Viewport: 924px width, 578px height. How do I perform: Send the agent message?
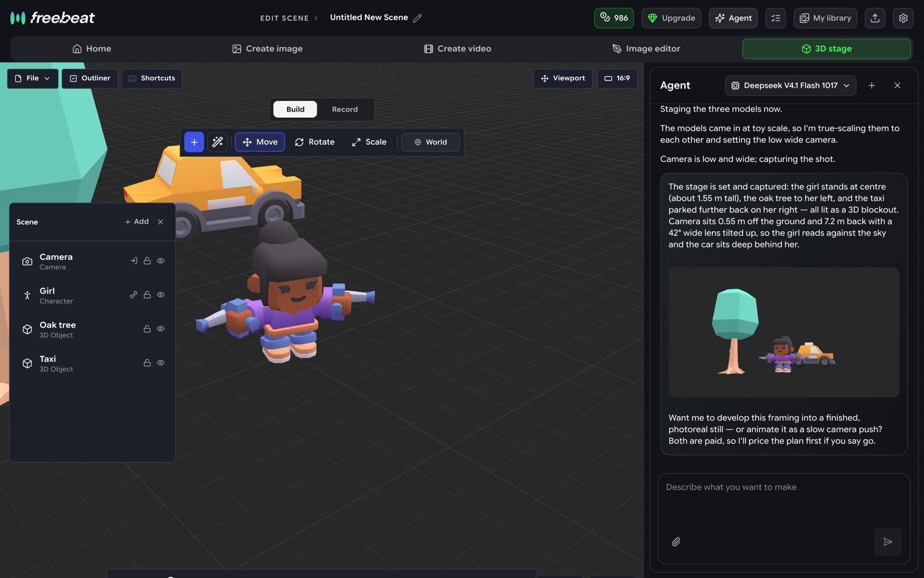tap(888, 542)
